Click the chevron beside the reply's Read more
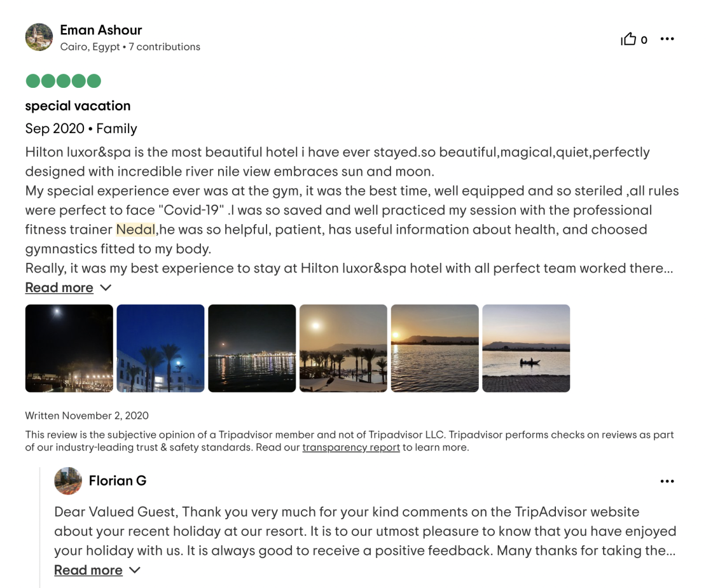This screenshot has height=588, width=706. [x=135, y=570]
